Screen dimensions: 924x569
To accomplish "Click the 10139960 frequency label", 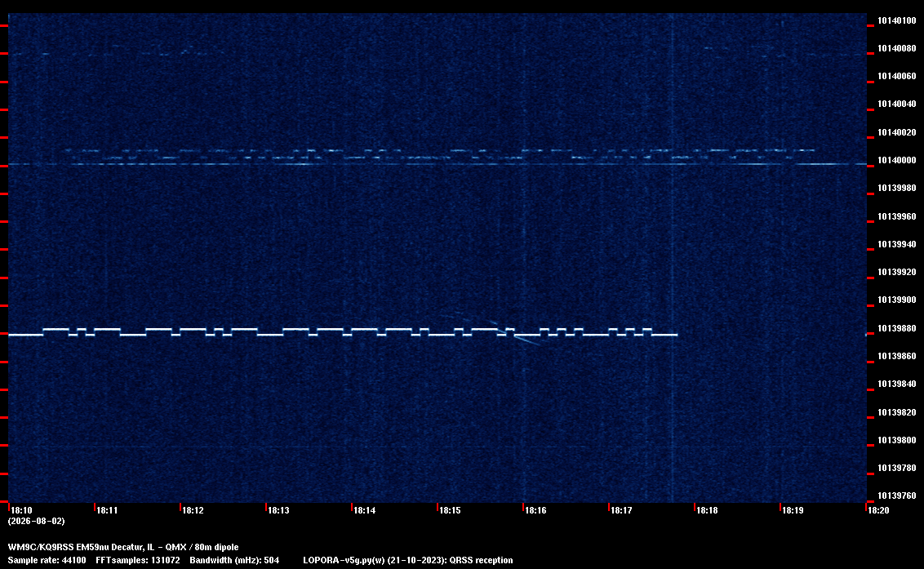I will click(897, 216).
